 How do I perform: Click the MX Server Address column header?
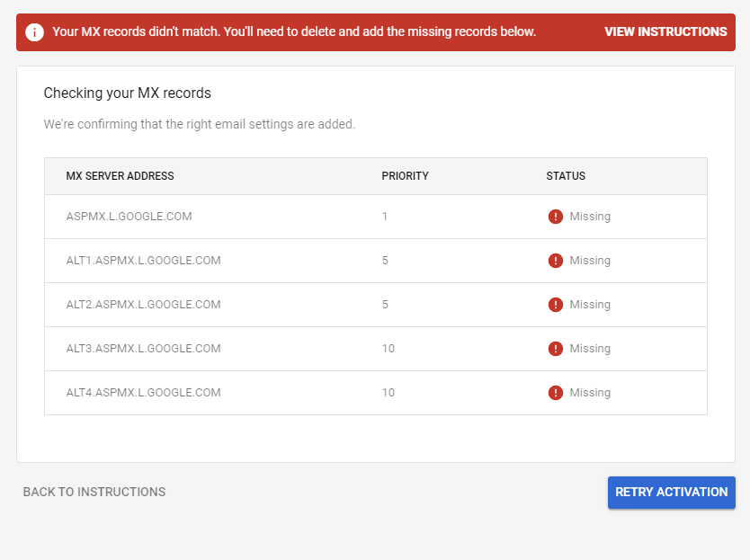pyautogui.click(x=120, y=176)
